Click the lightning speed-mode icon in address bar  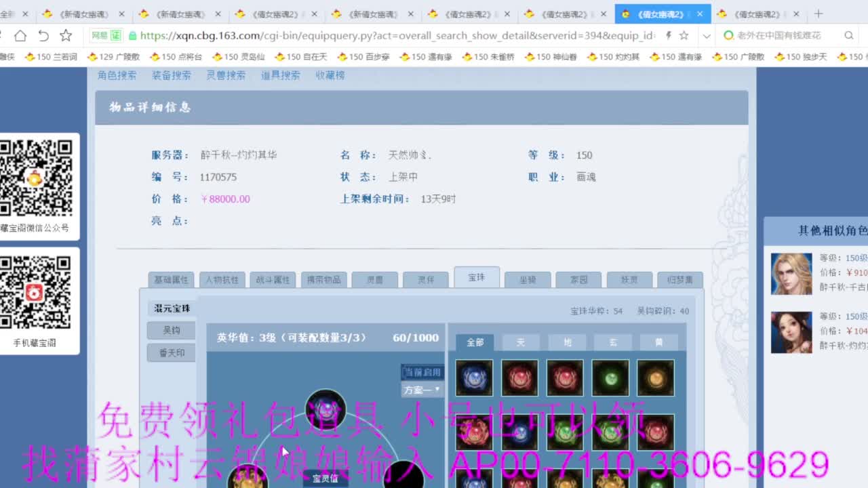click(x=669, y=36)
